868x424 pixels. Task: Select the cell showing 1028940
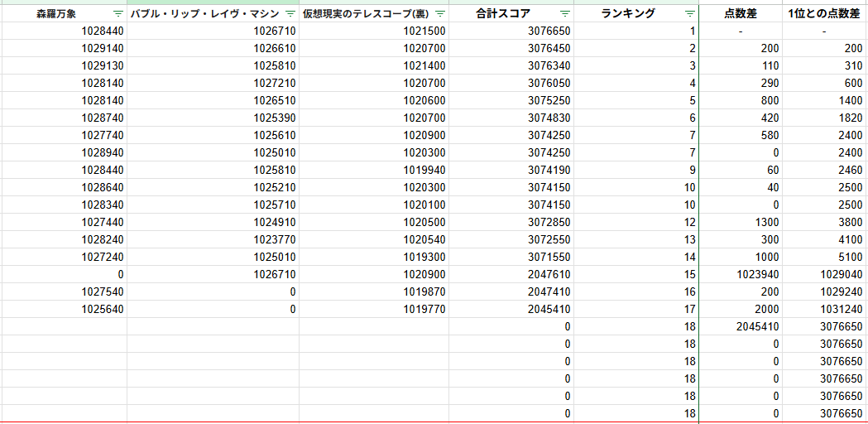click(64, 152)
